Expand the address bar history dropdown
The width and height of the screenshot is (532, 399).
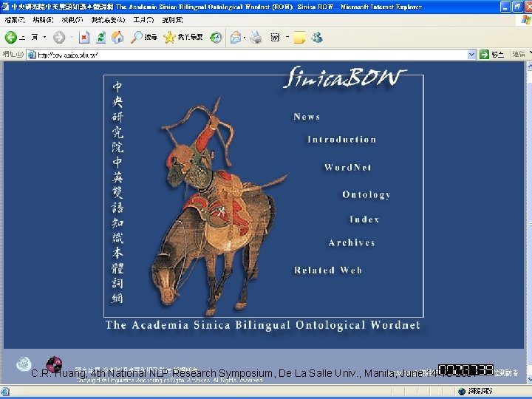click(x=471, y=54)
